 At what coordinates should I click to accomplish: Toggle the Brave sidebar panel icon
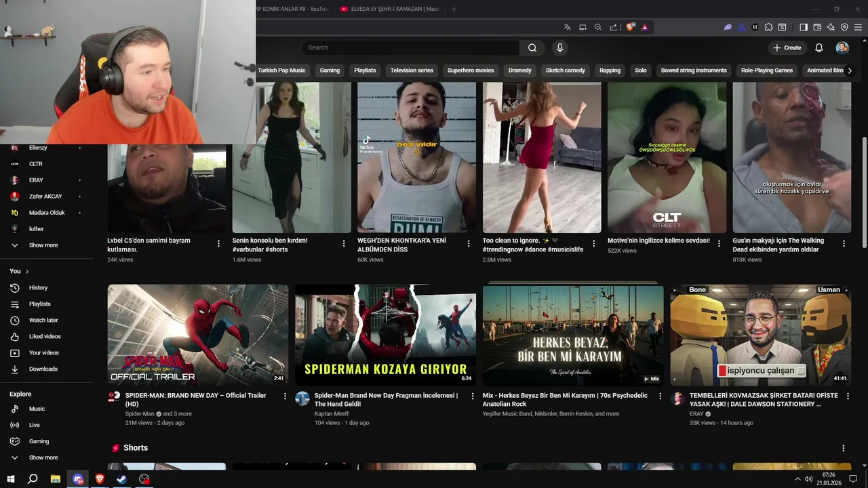tap(804, 27)
